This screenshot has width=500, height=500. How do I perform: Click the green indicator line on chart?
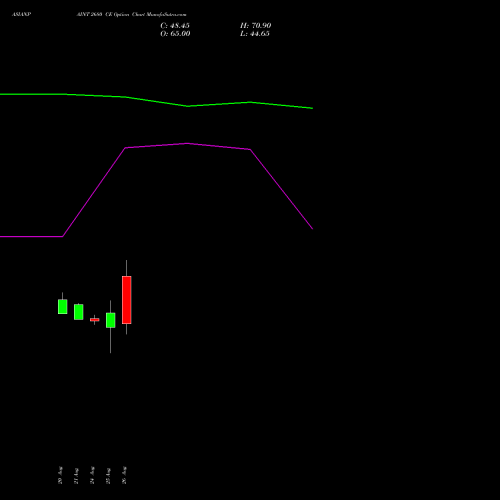pos(157,101)
